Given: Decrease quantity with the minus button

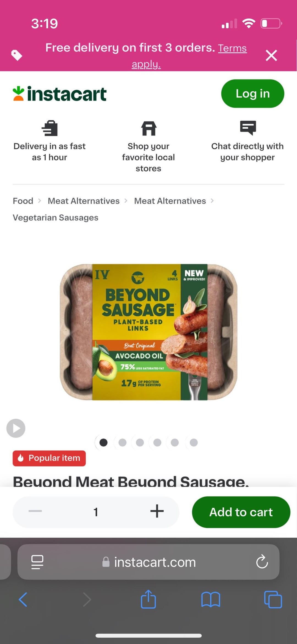Looking at the screenshot, I should [35, 511].
